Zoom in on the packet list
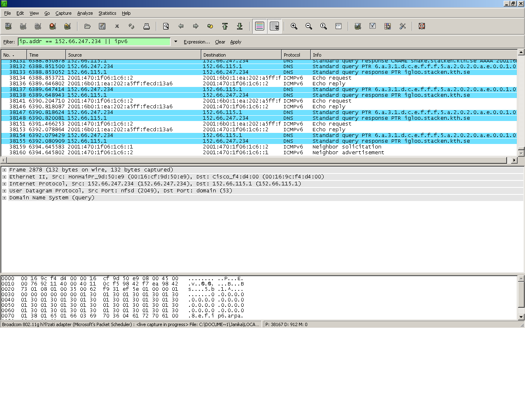 294,26
